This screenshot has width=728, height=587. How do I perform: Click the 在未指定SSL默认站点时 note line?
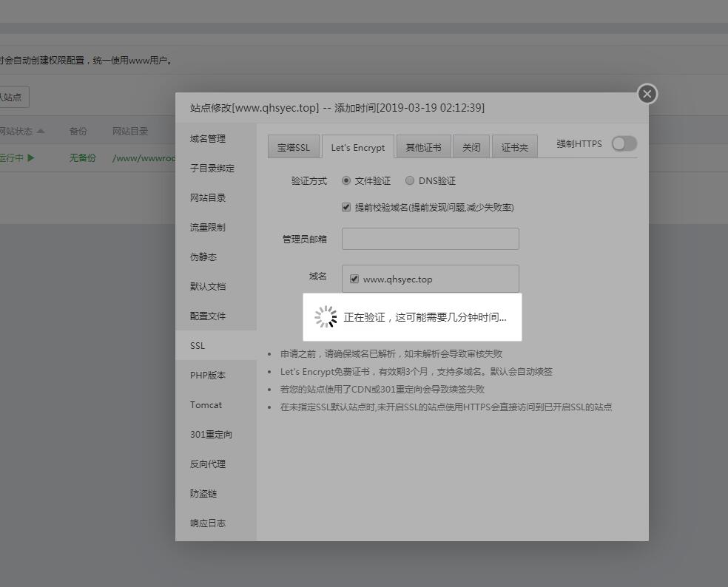(445, 407)
